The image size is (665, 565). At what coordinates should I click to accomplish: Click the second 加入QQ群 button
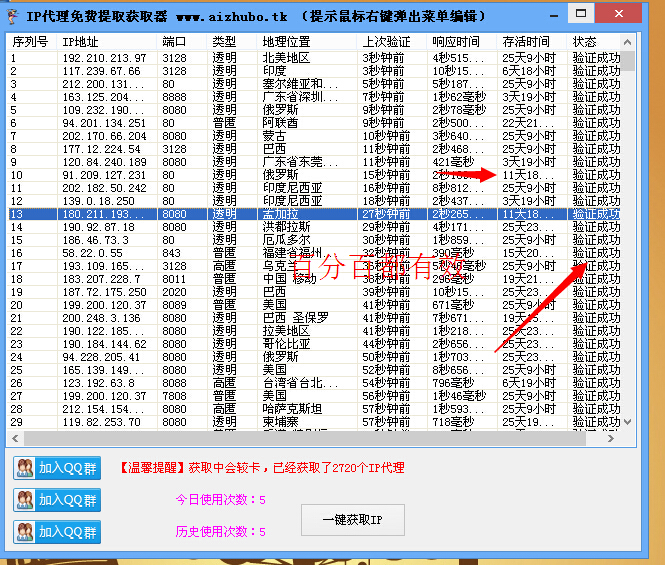(x=57, y=500)
